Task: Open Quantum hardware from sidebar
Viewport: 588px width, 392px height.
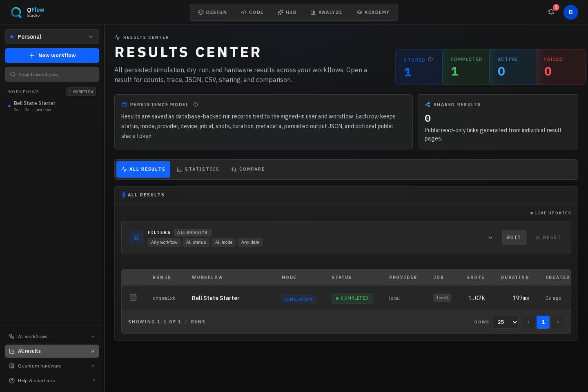Action: click(52, 366)
